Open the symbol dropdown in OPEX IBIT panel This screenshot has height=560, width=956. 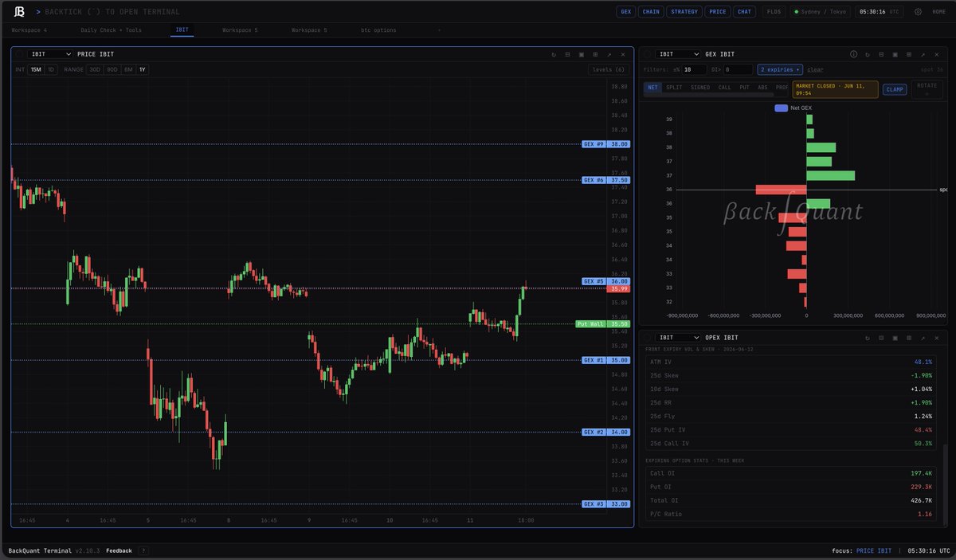(x=678, y=338)
